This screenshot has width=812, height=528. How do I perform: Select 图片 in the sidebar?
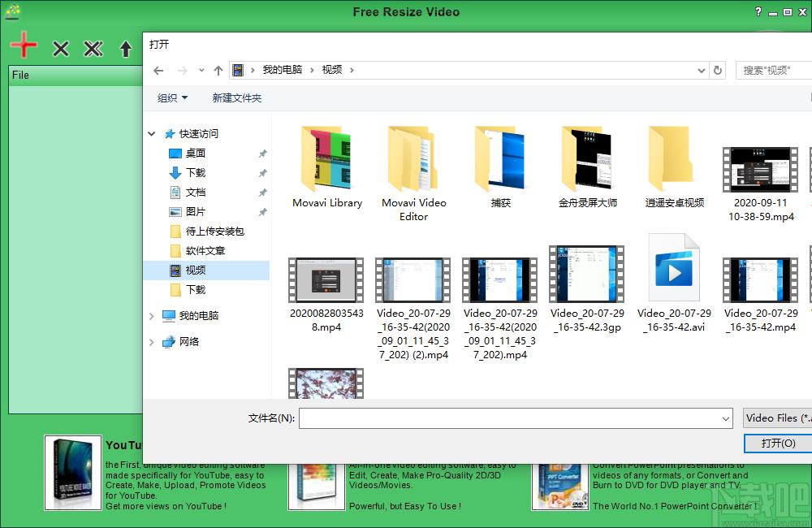click(x=195, y=211)
